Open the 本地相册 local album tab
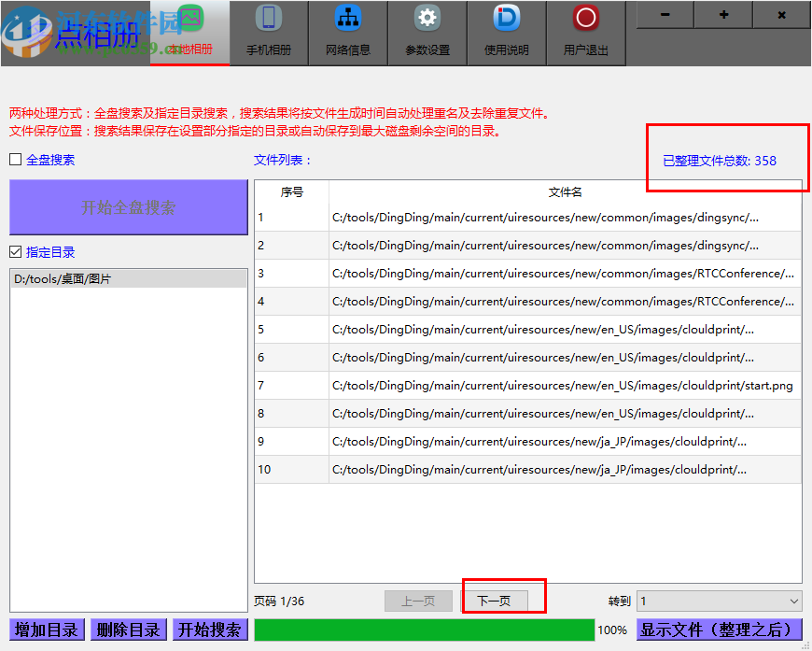The height and width of the screenshot is (651, 812). pyautogui.click(x=190, y=34)
